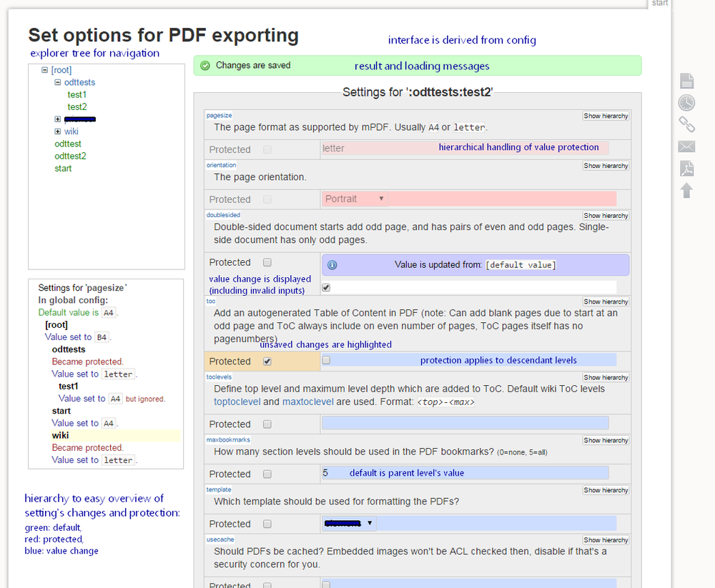Open odttest2 page in tree

coord(70,156)
